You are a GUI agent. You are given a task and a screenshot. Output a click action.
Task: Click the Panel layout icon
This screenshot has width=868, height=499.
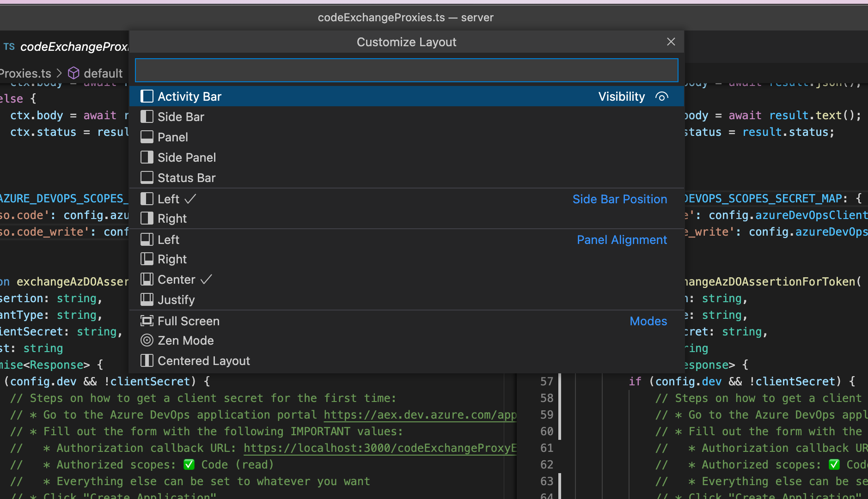[147, 137]
